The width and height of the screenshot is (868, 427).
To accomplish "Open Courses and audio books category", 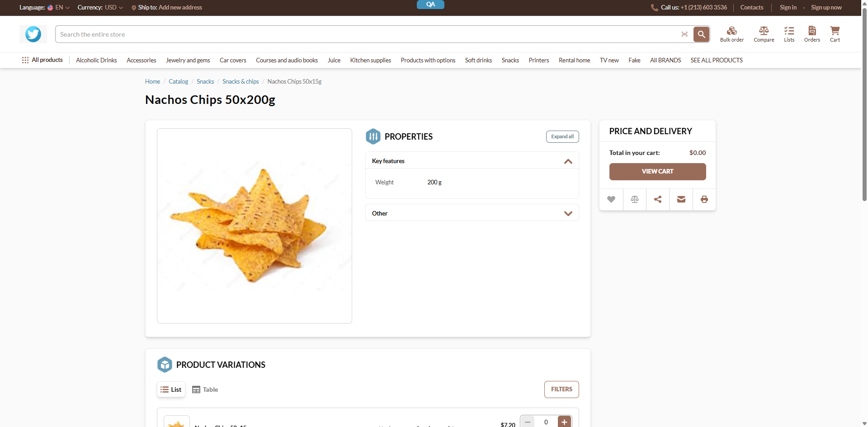I will coord(287,60).
